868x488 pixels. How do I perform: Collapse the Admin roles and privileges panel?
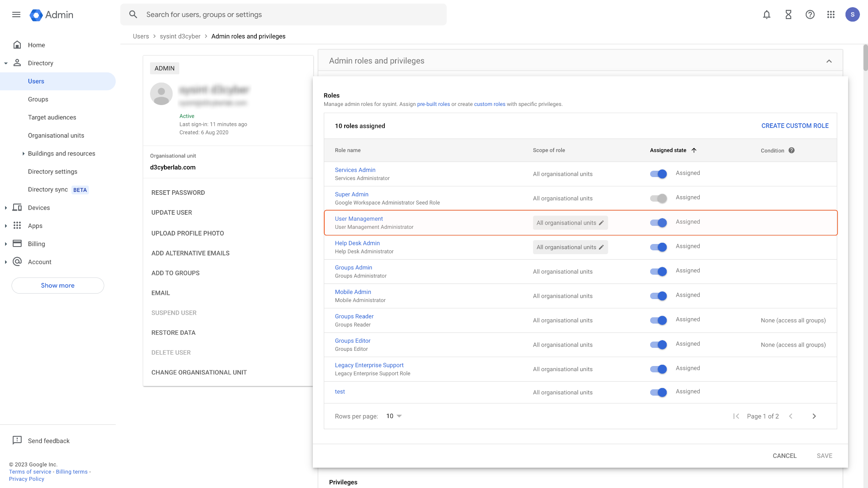click(829, 61)
